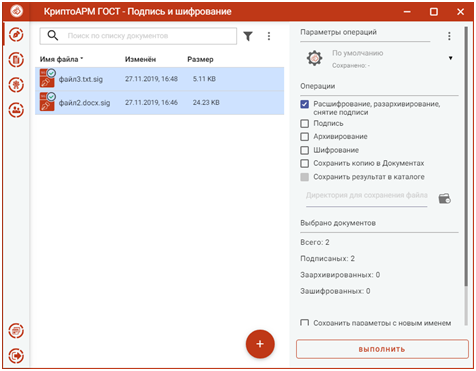This screenshot has height=371, width=476.
Task: Click the Операции section heading
Action: (x=318, y=86)
